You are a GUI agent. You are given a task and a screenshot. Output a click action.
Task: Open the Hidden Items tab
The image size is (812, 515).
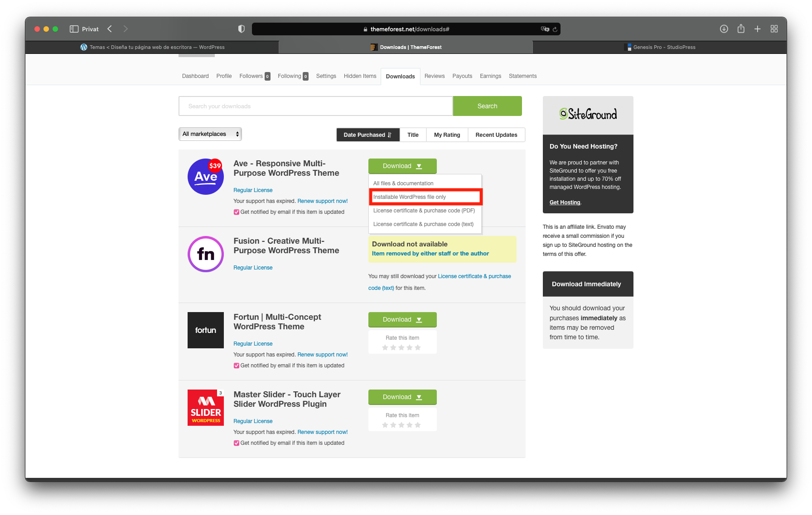[360, 76]
